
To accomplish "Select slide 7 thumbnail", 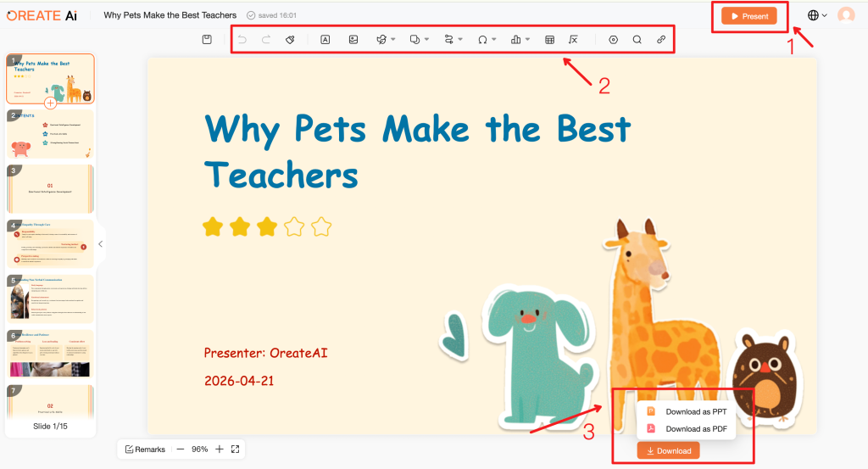I will pyautogui.click(x=50, y=402).
